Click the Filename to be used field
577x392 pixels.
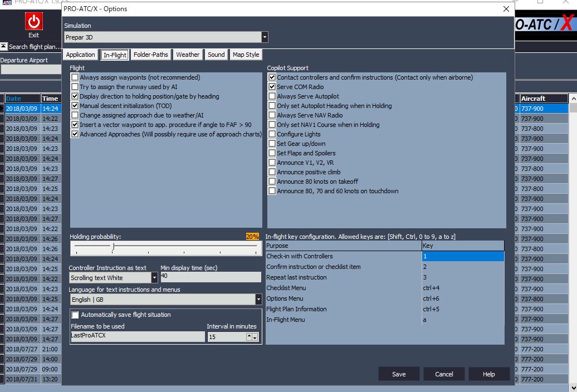click(x=138, y=336)
